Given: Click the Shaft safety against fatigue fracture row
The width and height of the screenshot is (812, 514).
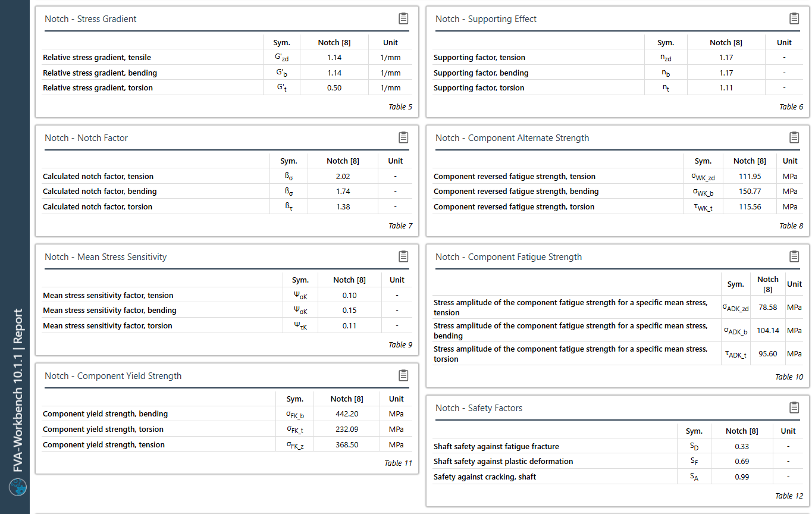Looking at the screenshot, I should tap(617, 446).
